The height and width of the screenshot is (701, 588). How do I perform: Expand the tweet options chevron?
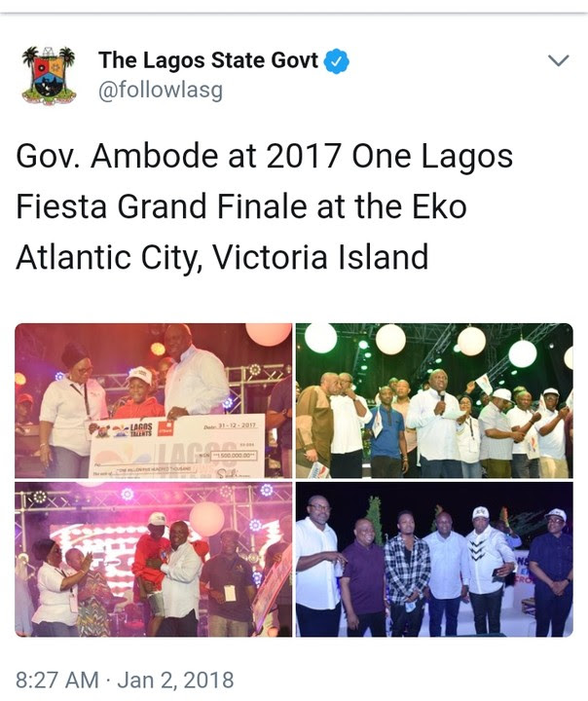click(x=558, y=60)
